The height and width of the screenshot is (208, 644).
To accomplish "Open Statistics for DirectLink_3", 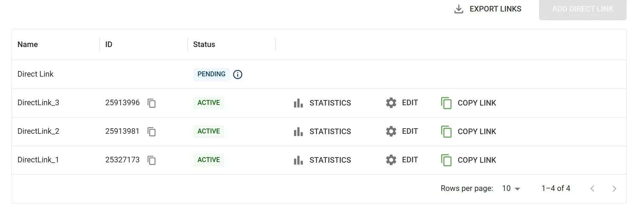I will 323,103.
